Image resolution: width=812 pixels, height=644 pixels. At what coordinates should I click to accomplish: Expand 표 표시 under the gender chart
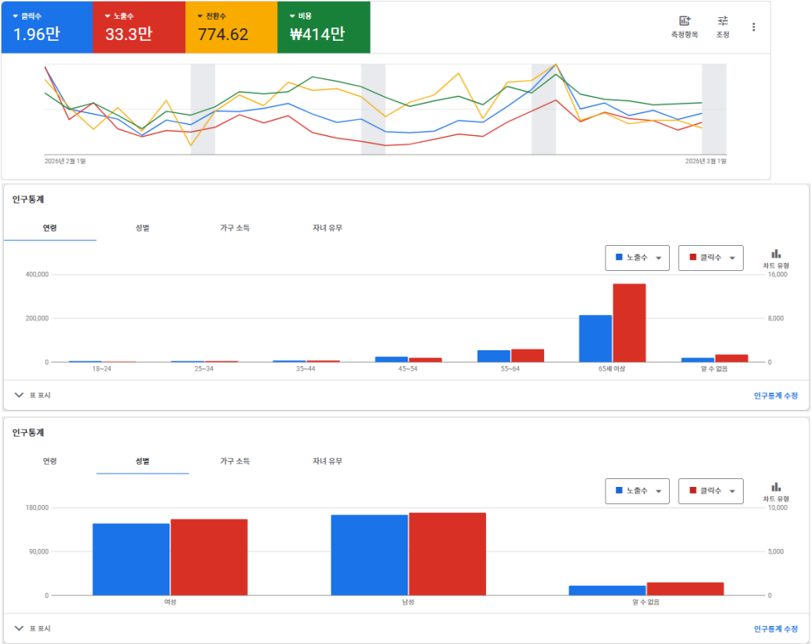[x=33, y=628]
